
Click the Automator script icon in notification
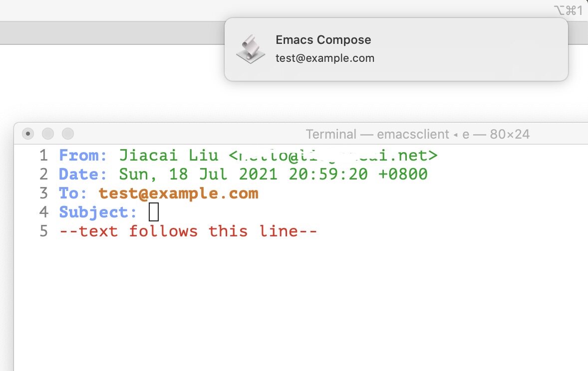tap(250, 49)
